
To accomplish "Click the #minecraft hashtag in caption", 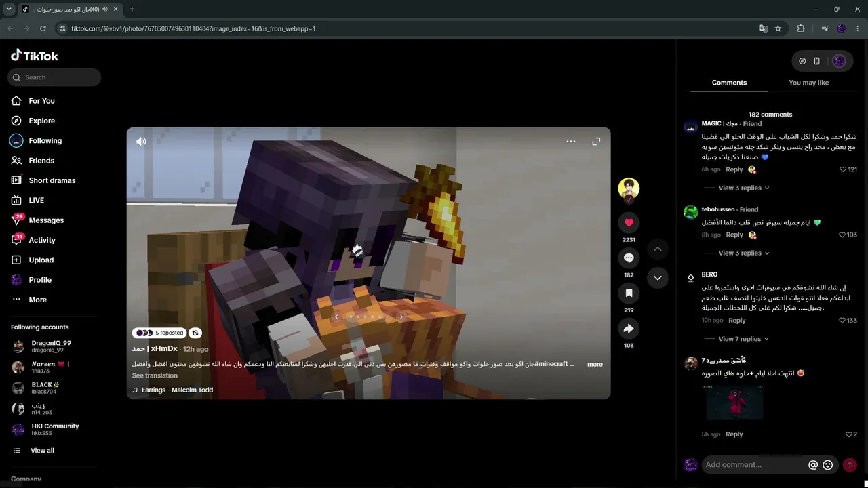I will [551, 364].
